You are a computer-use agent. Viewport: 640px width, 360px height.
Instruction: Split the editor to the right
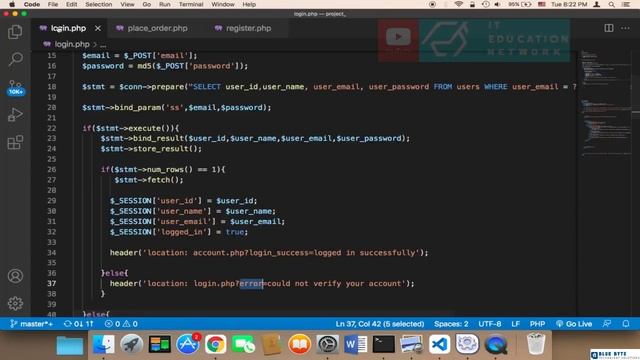[x=609, y=28]
